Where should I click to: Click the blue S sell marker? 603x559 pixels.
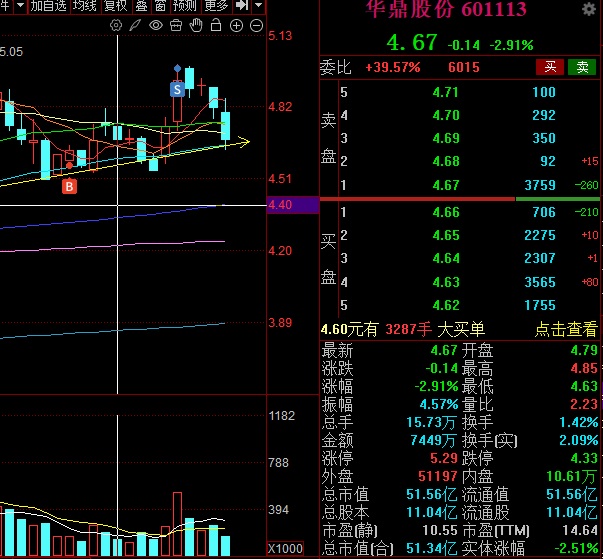point(177,89)
